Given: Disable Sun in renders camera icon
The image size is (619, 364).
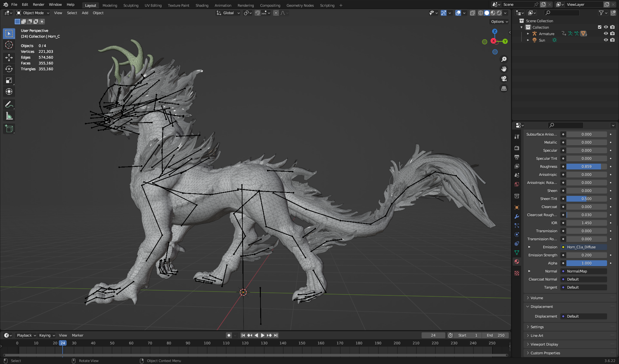Looking at the screenshot, I should 612,40.
